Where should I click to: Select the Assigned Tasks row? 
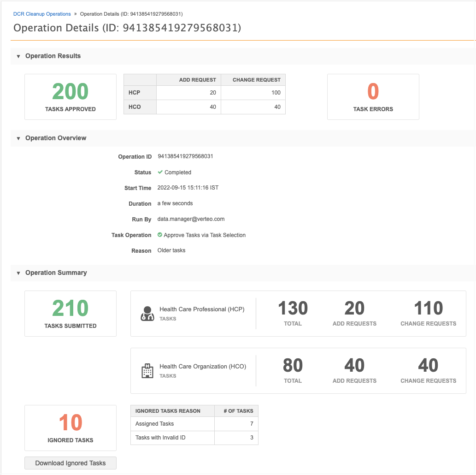(194, 424)
